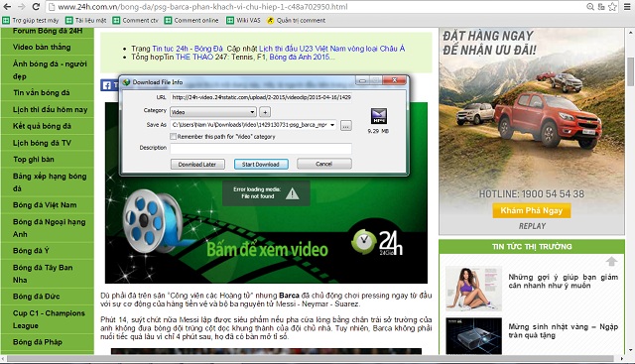Open the Wiki VAS bookmark

pyautogui.click(x=243, y=20)
